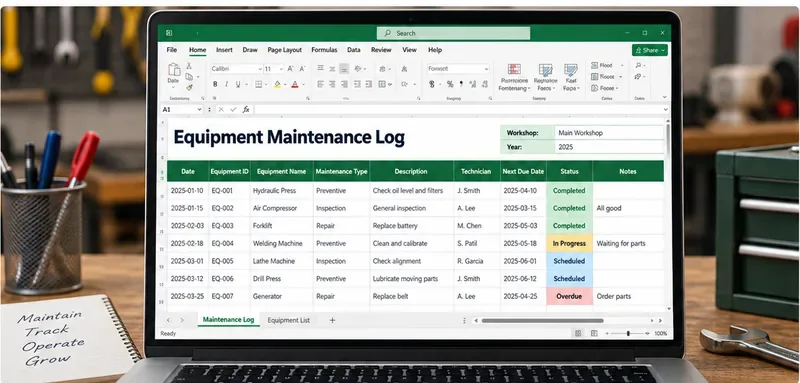
Task: Open the number format combo box
Action: pos(458,69)
